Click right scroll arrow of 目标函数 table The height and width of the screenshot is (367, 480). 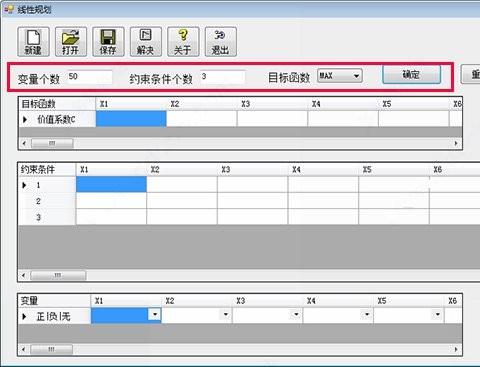tap(456, 143)
